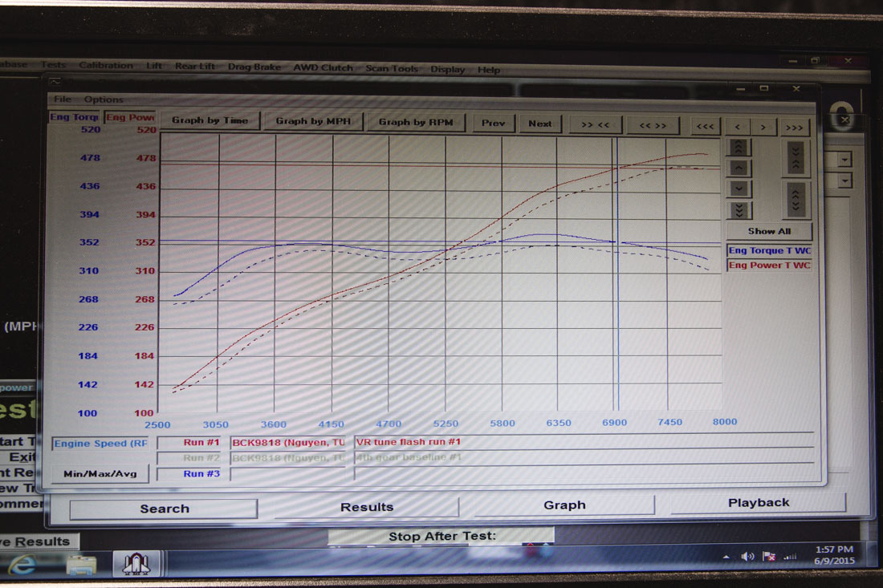
Task: Click the Show All button
Action: pyautogui.click(x=769, y=231)
